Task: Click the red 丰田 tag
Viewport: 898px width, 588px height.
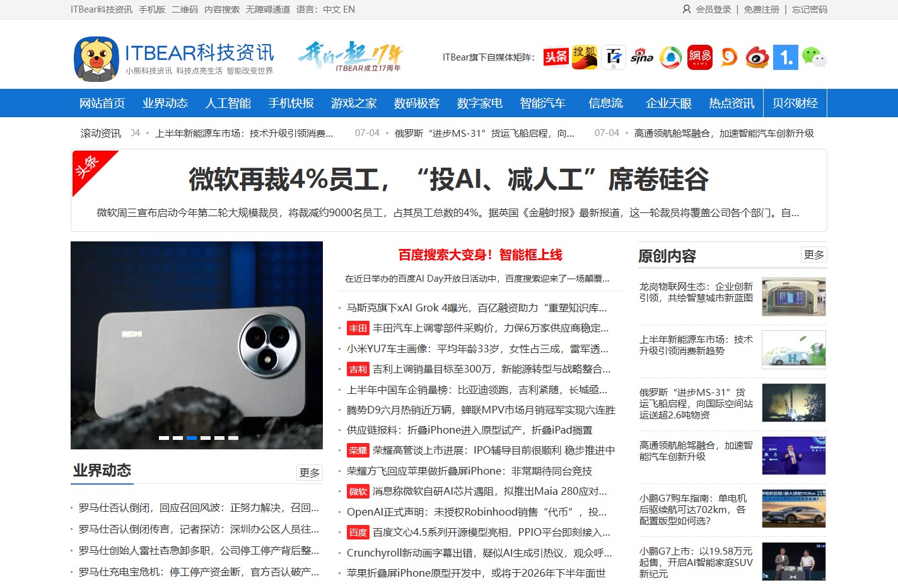Action: pyautogui.click(x=358, y=328)
